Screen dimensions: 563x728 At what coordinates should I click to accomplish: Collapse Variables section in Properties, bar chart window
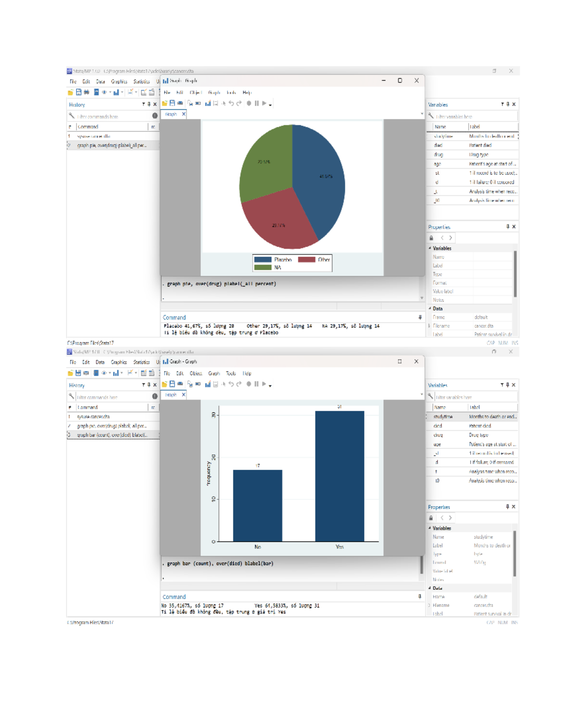tap(430, 528)
